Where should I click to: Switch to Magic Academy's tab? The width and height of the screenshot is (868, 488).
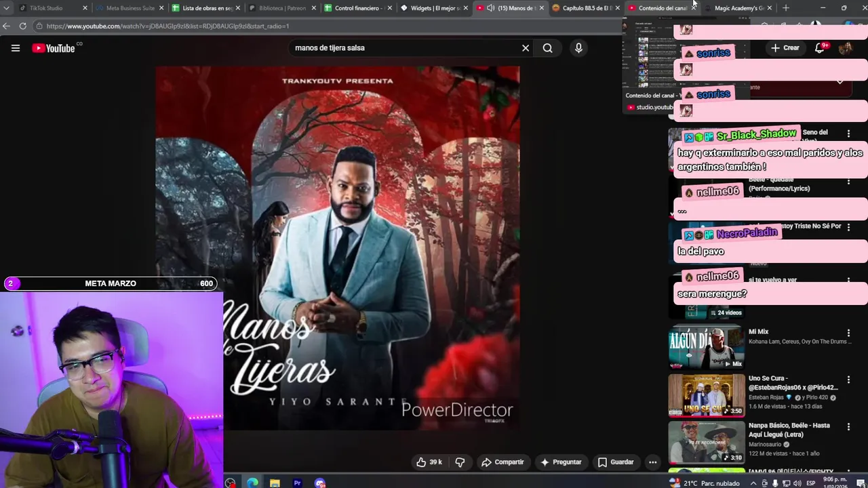738,8
